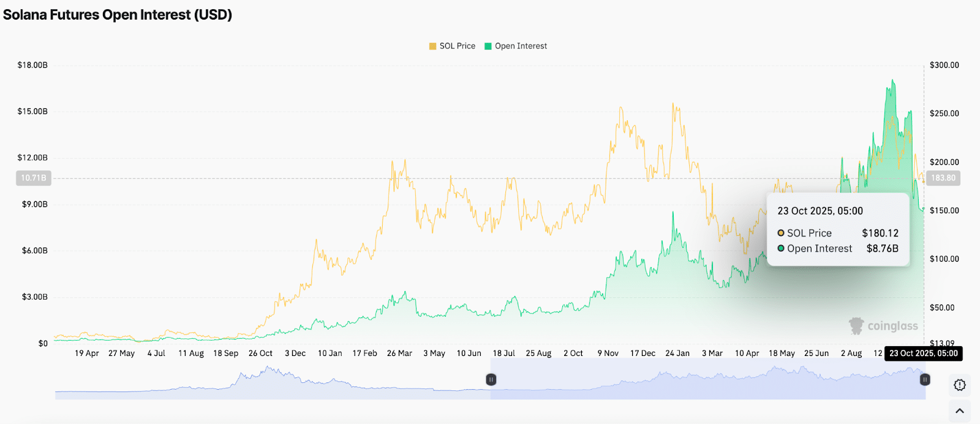The height and width of the screenshot is (424, 980).
Task: Click the right pause handle on the navigator
Action: point(925,379)
